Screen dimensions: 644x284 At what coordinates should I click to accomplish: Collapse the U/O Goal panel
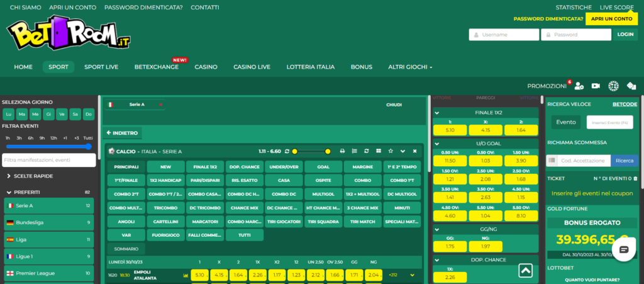(x=437, y=144)
